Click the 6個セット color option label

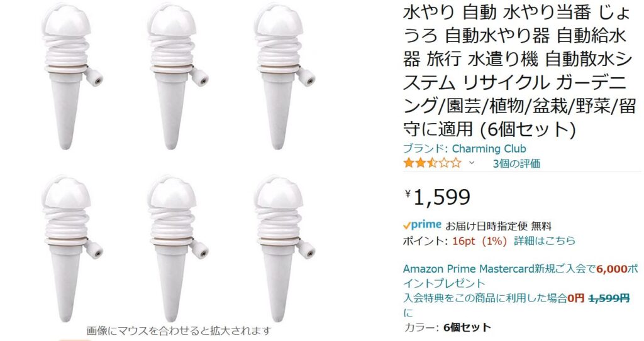[467, 327]
